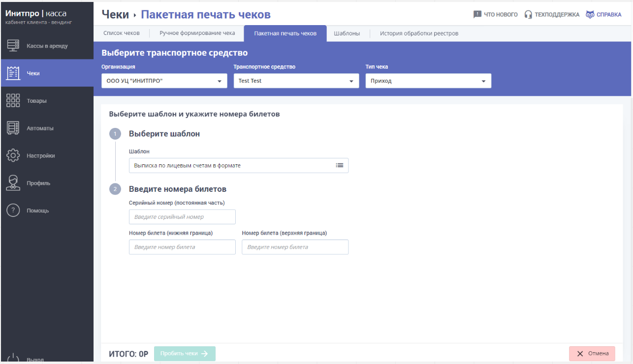Open the Справка link
The height and width of the screenshot is (364, 633).
pyautogui.click(x=609, y=14)
